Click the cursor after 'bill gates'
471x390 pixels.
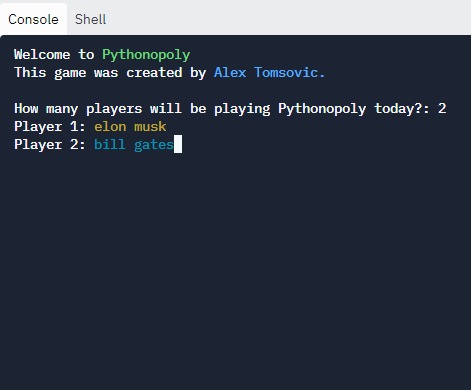tap(178, 144)
